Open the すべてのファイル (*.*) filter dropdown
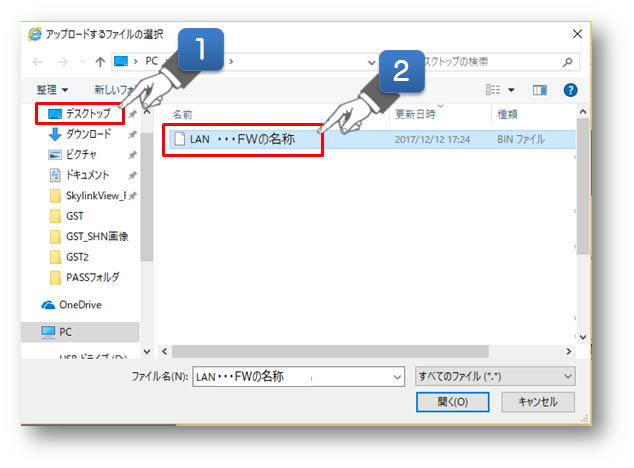Image resolution: width=634 pixels, height=468 pixels. pos(495,377)
